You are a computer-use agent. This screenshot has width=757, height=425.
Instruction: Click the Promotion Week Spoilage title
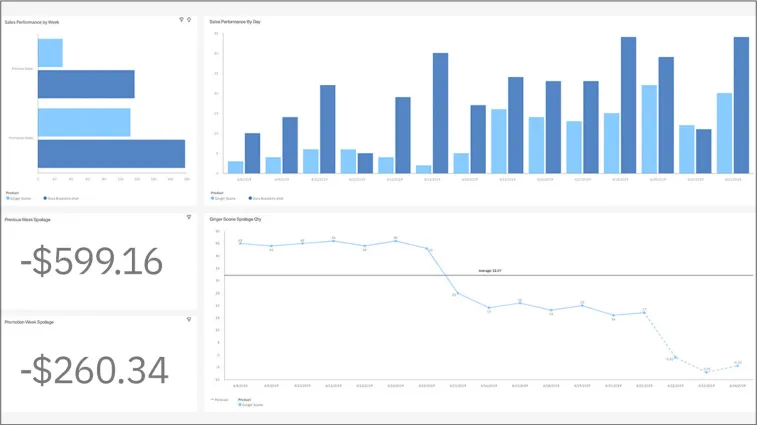click(29, 322)
